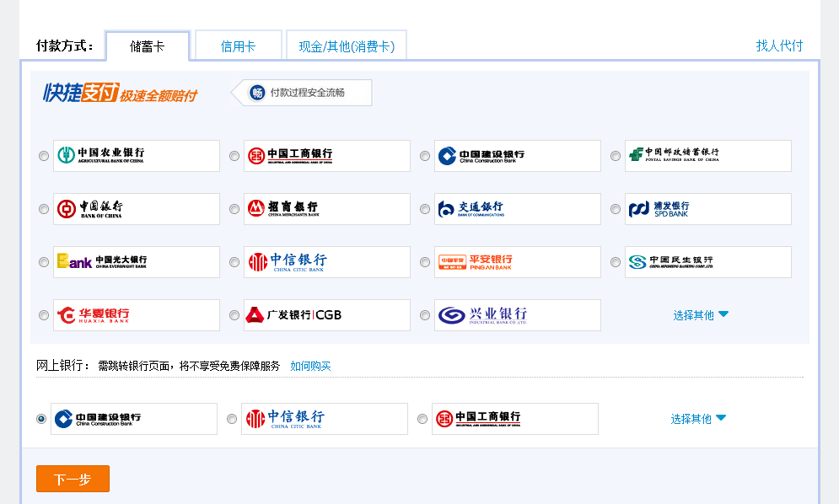This screenshot has width=839, height=504.
Task: Select the 快捷支付 radio button for 中国建设银行
Action: coord(425,156)
